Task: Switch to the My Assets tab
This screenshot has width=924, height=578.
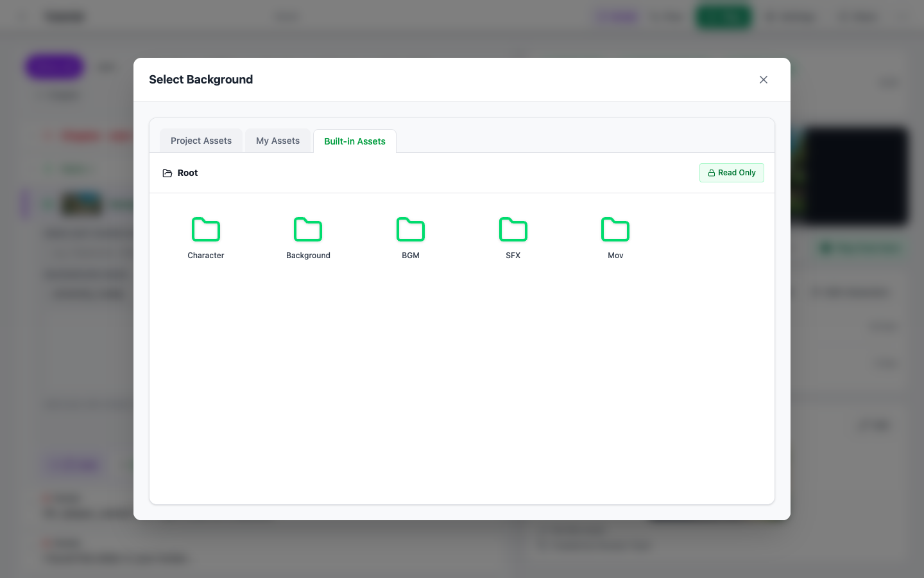Action: coord(278,141)
